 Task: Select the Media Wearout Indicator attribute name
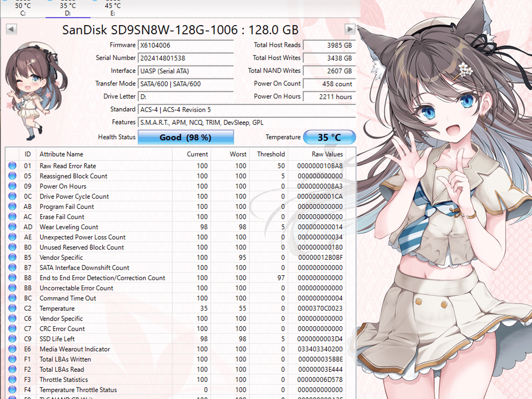pyautogui.click(x=75, y=349)
